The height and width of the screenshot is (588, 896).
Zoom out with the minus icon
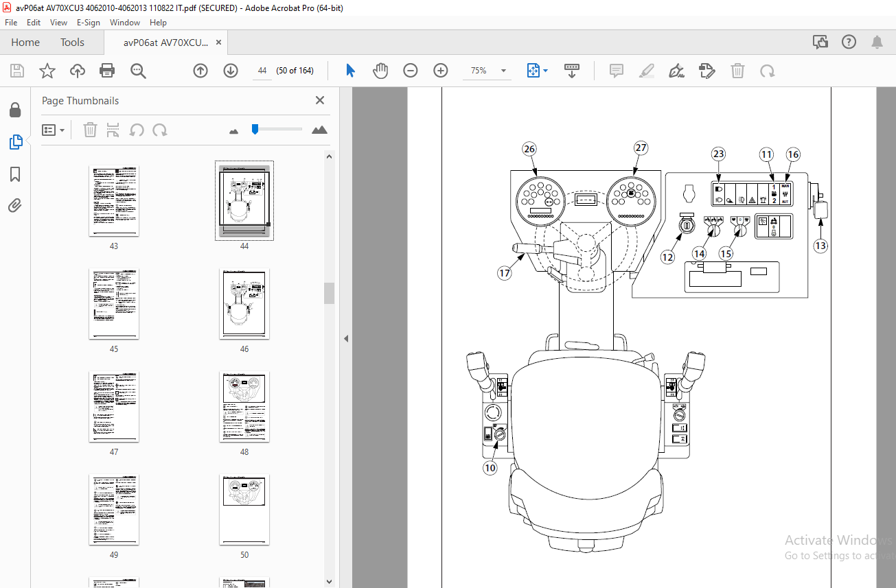(x=411, y=71)
